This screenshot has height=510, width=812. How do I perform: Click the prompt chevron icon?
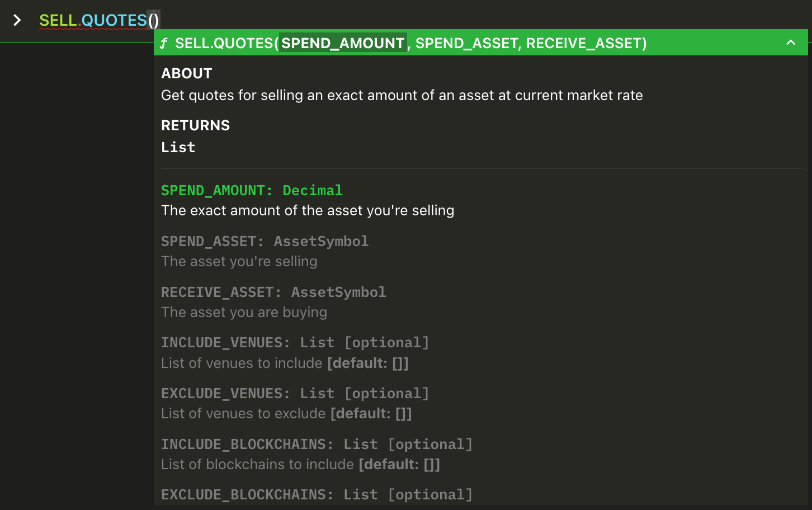click(17, 20)
